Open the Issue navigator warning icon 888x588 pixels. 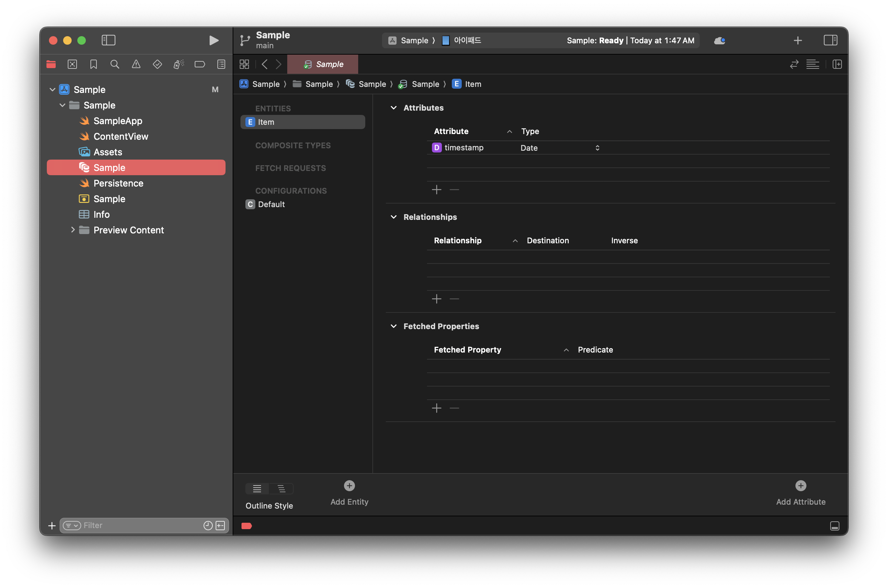point(136,64)
